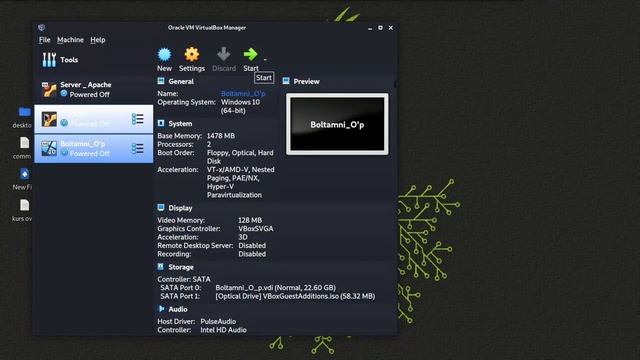This screenshot has height=360, width=640.
Task: Click VirtualBox logo in title bar
Action: click(x=42, y=27)
